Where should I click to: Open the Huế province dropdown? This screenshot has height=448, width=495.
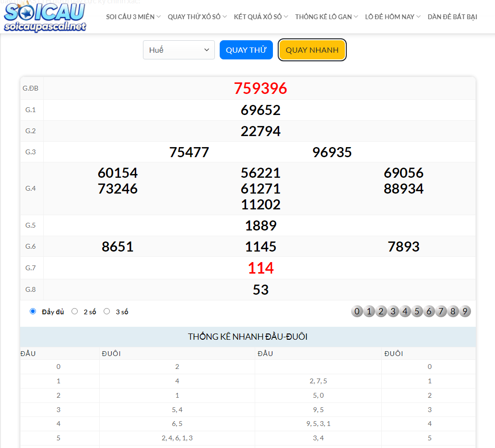click(x=179, y=50)
